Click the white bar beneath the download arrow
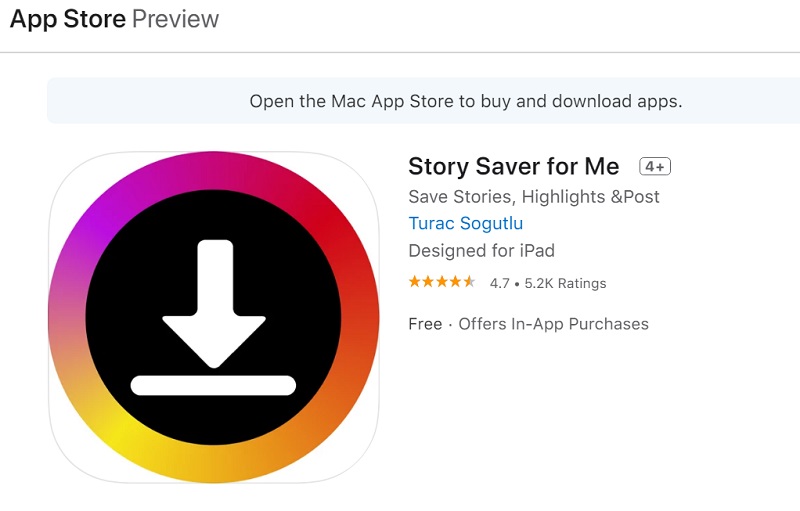The image size is (800, 511). point(213,385)
